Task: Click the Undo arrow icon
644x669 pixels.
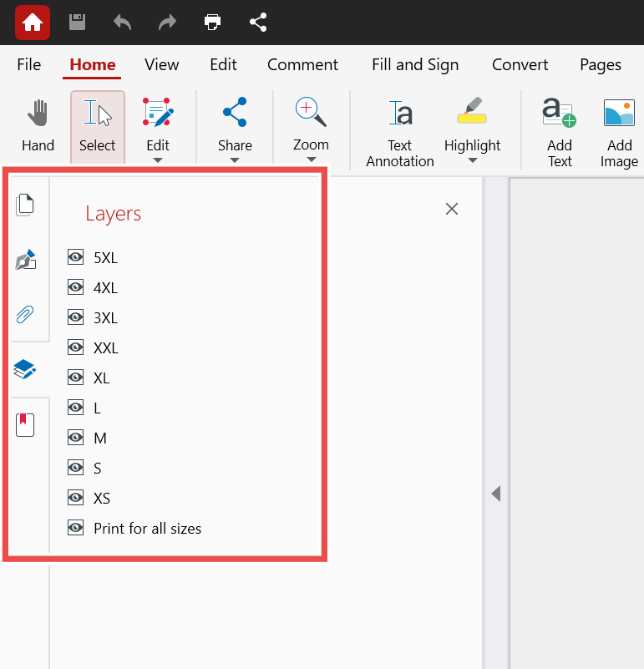Action: click(x=123, y=23)
